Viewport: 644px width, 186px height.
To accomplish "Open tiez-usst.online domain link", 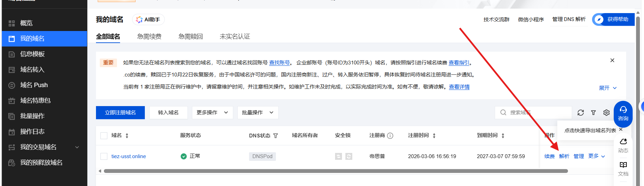I will [x=129, y=156].
